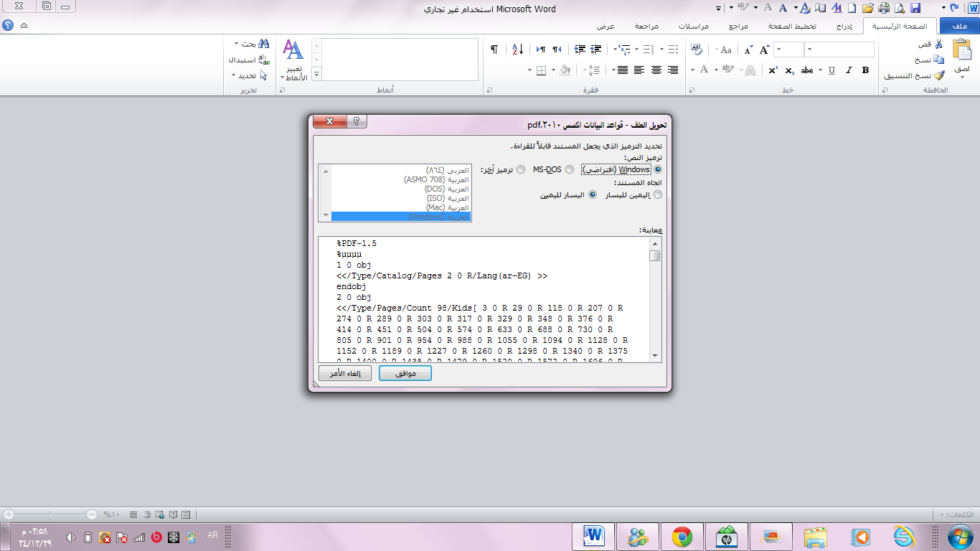
Task: Click the موافق (OK) button
Action: 405,374
